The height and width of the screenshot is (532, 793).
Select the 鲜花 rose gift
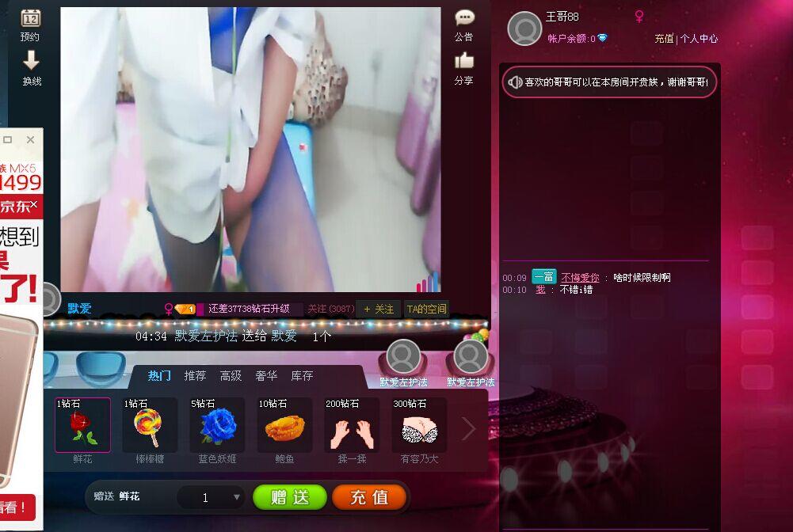pyautogui.click(x=82, y=425)
